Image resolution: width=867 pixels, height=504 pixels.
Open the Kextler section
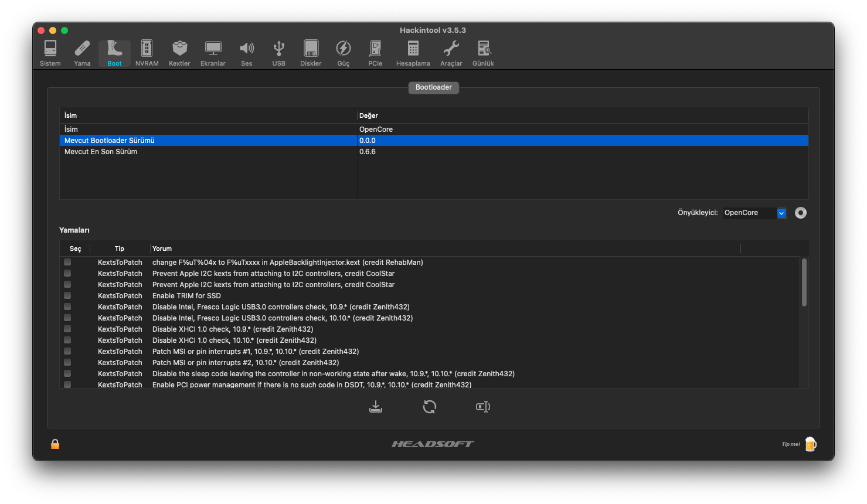click(x=179, y=53)
